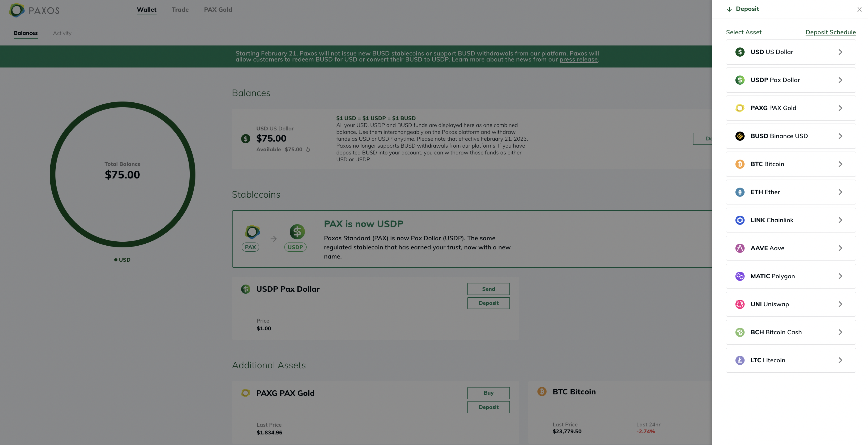Image resolution: width=868 pixels, height=445 pixels.
Task: Click the USDP pill label in banner
Action: 295,247
